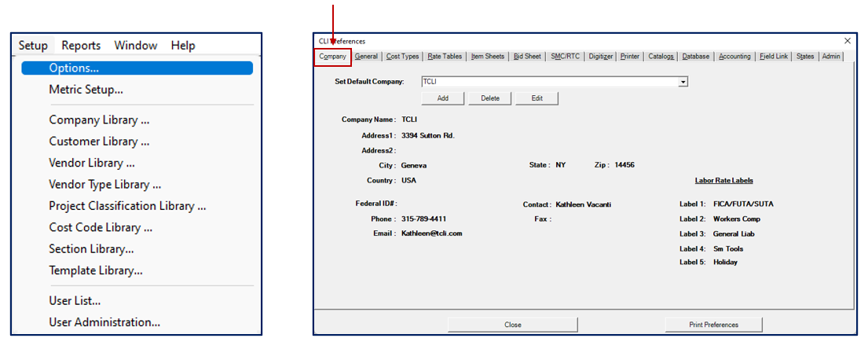Open Company Library... from the menu

(99, 120)
